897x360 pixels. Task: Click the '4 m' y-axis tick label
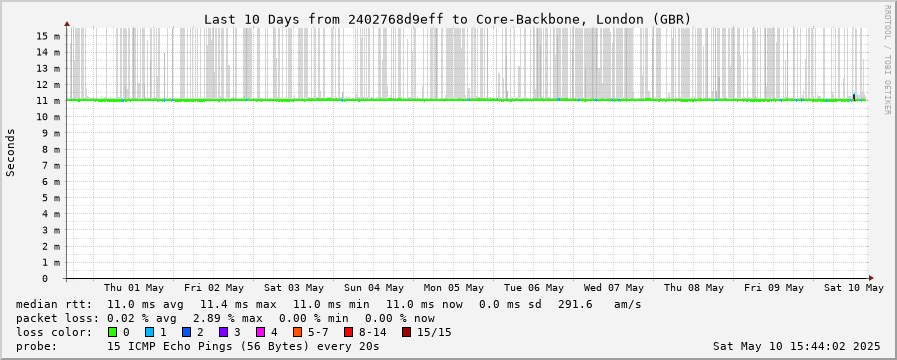click(x=51, y=214)
